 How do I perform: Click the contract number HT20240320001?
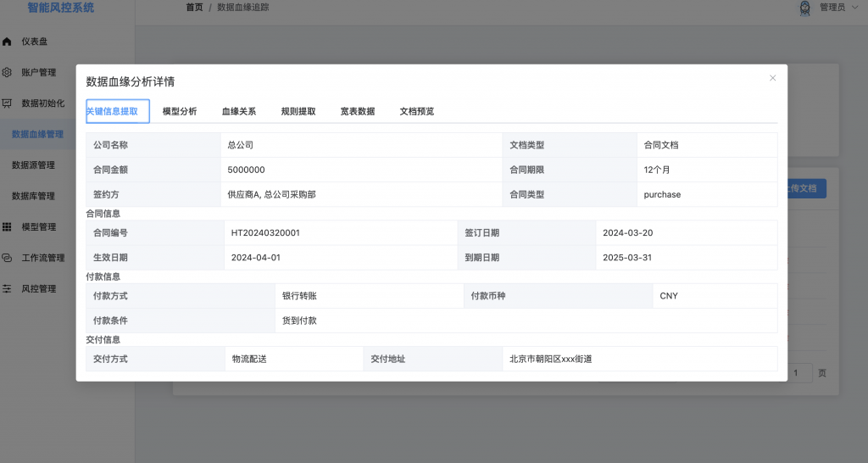(x=265, y=233)
